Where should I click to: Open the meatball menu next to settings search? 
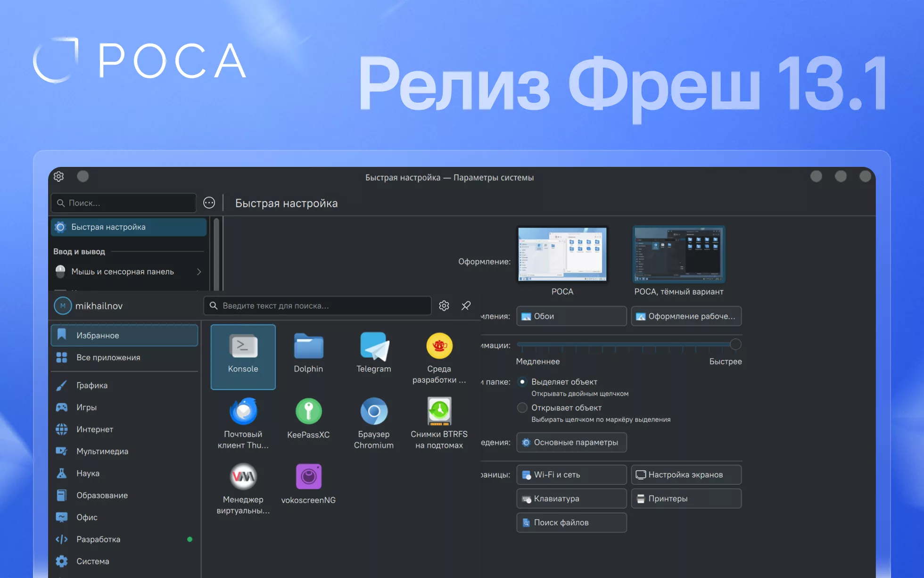point(209,203)
